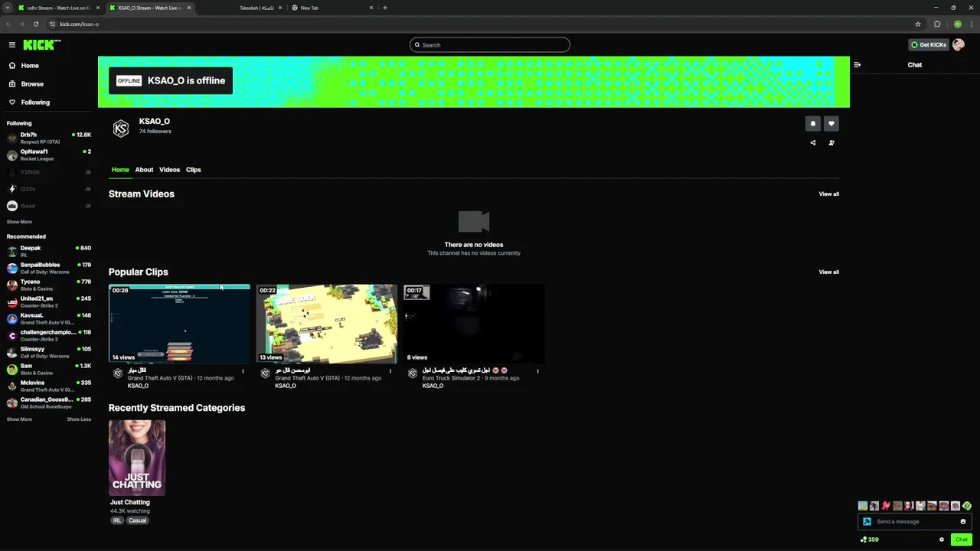Focus the Send a message chat field

pyautogui.click(x=915, y=522)
